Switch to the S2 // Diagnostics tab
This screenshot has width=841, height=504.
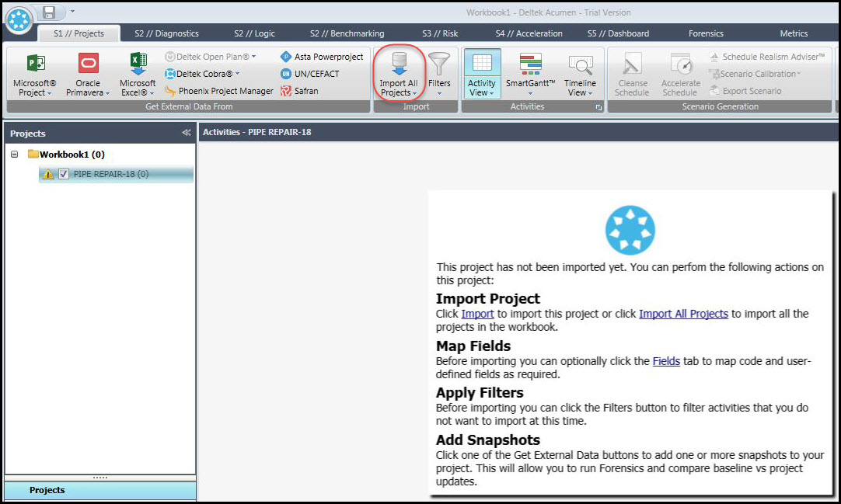[168, 33]
